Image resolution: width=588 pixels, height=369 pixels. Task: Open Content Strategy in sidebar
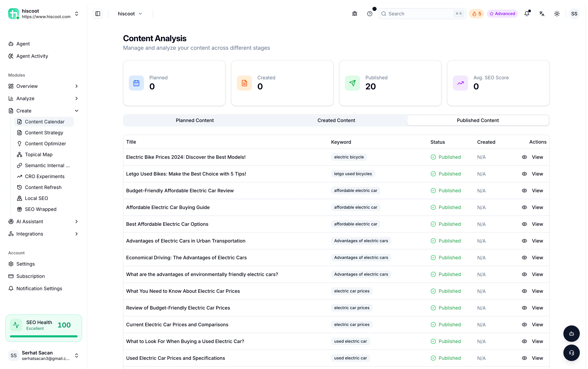click(x=44, y=133)
